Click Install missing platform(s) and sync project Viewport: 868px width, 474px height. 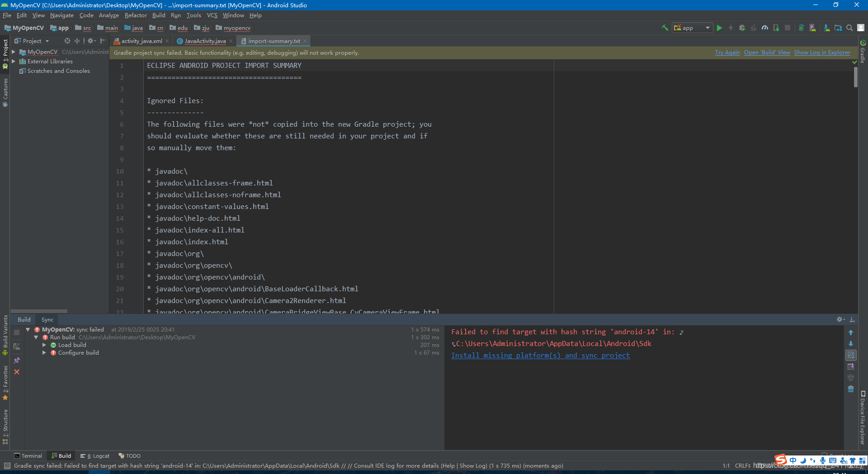pyautogui.click(x=540, y=355)
